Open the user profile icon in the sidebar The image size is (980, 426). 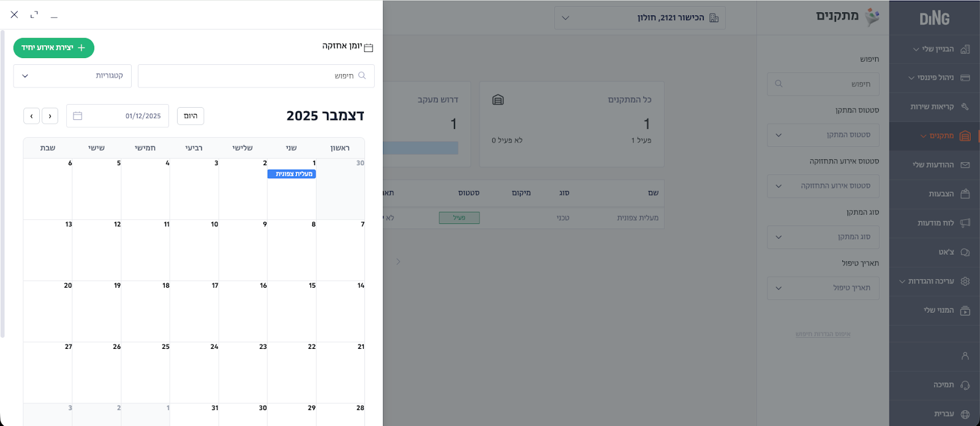pos(965,356)
